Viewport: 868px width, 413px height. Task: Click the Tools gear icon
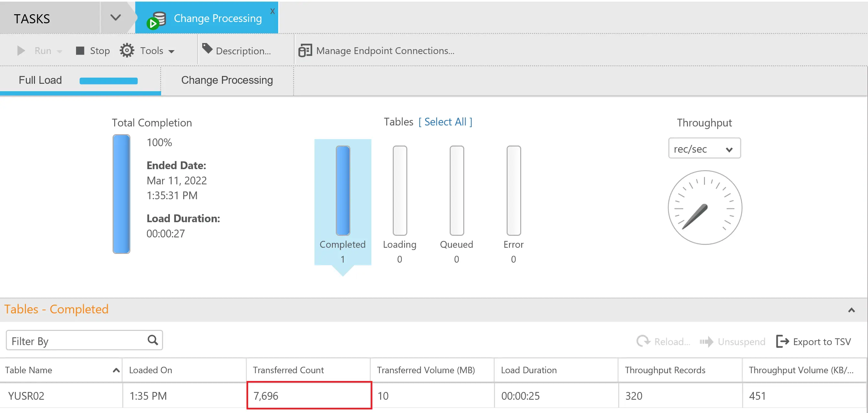127,50
